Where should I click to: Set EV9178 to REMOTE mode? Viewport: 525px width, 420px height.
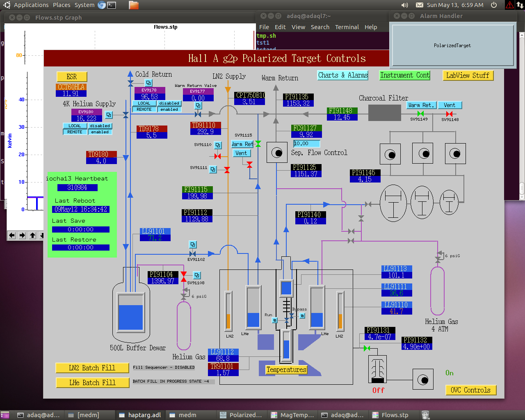pyautogui.click(x=144, y=110)
